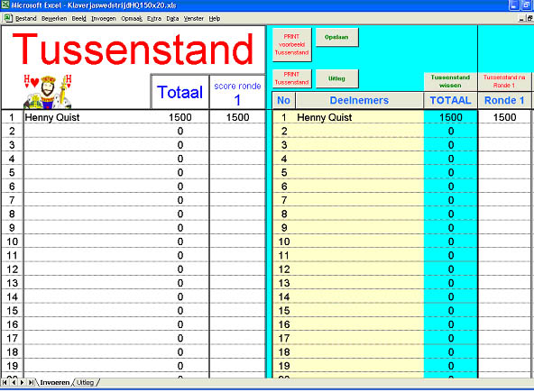Select the Deelnemers name cell for participant 5
534x392 pixels.
359,172
